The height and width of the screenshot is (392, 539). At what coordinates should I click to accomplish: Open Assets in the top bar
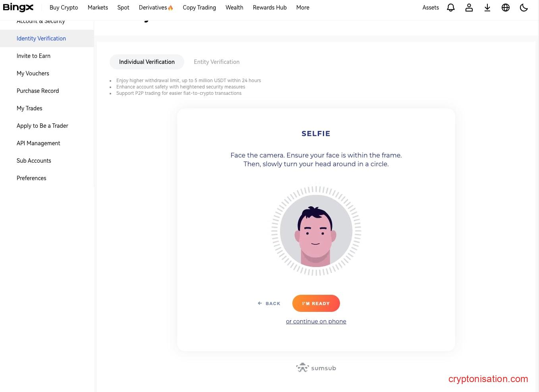pos(430,8)
